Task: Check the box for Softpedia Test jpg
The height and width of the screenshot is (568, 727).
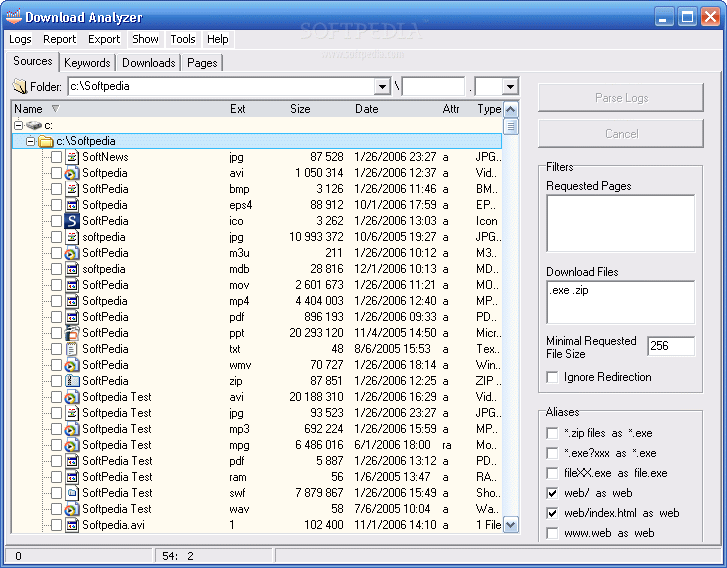Action: click(56, 413)
